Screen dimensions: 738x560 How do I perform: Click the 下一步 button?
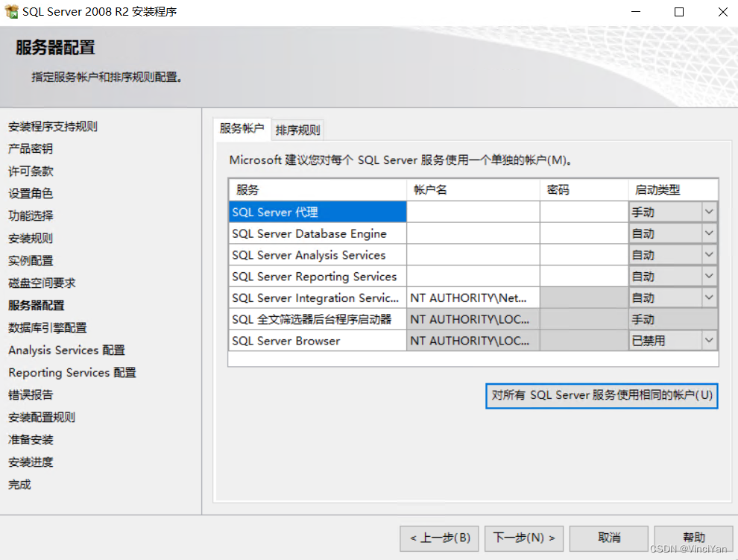click(x=524, y=538)
